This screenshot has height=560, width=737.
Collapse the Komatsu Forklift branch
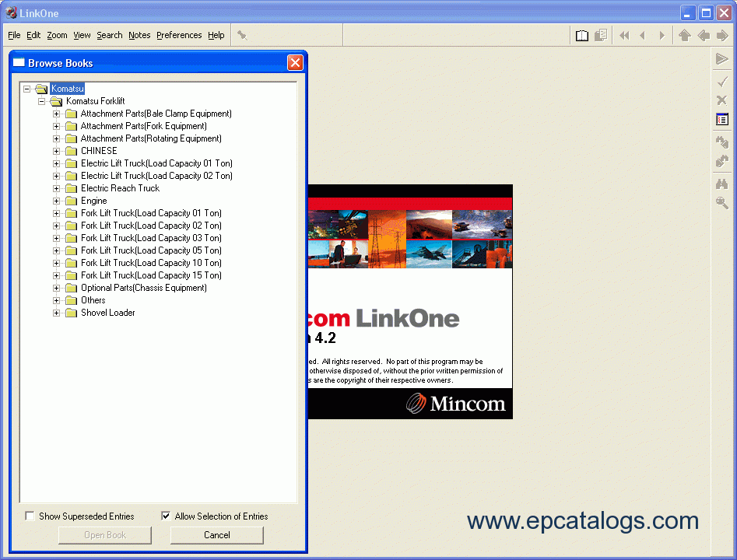[42, 101]
